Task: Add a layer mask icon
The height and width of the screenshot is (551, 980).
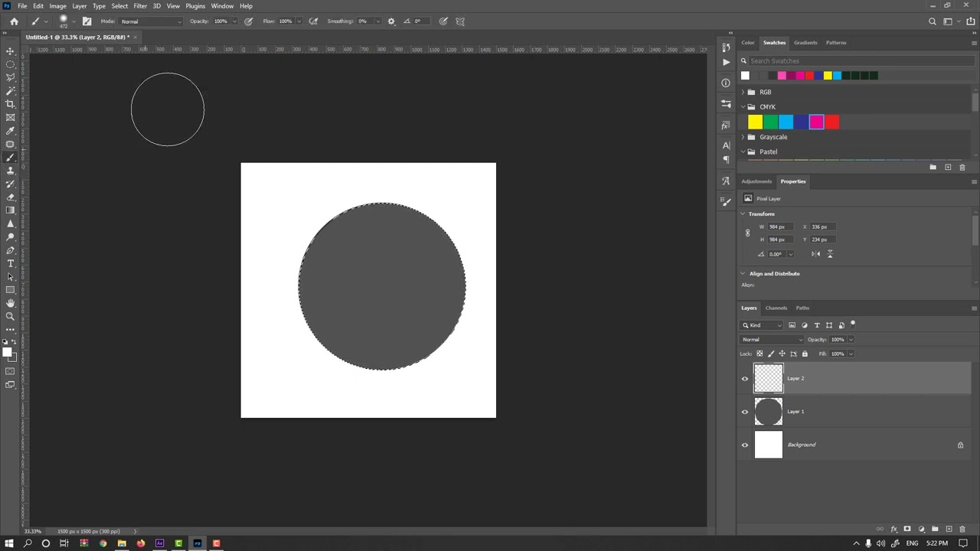Action: pos(907,529)
